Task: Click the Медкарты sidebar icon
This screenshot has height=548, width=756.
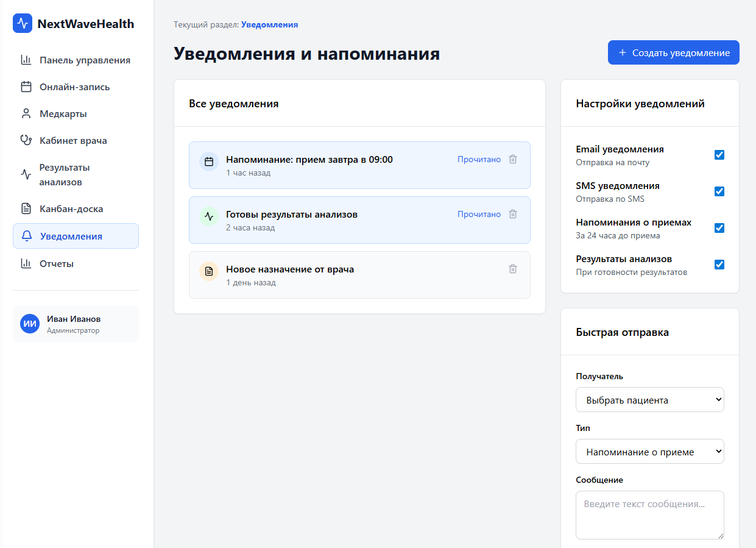Action: (26, 113)
